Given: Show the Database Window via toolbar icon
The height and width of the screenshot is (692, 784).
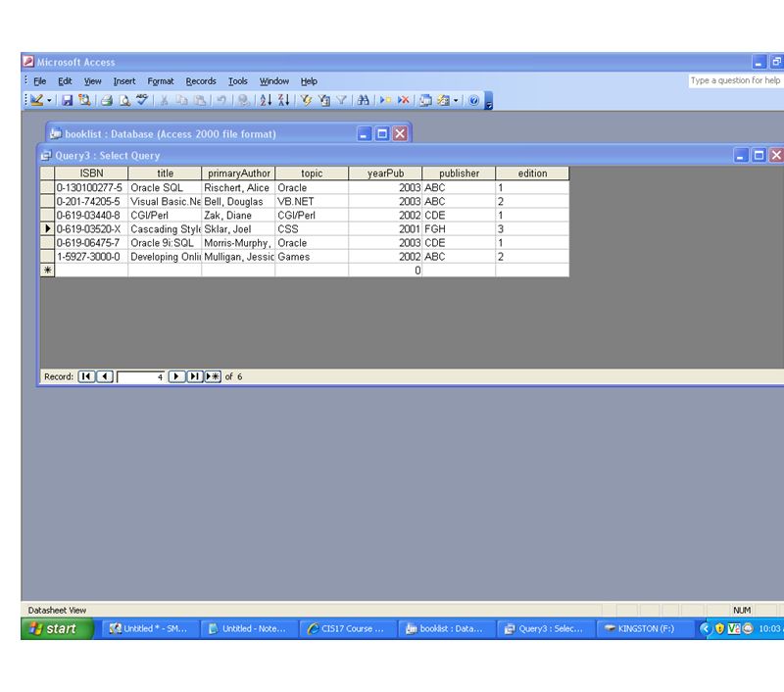Looking at the screenshot, I should tap(425, 101).
